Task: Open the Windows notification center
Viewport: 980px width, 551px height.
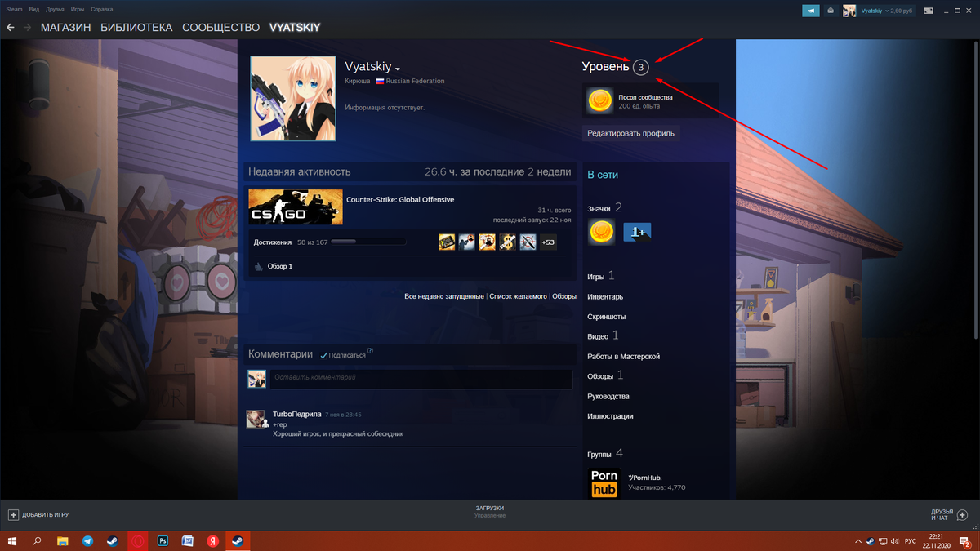Action: [966, 541]
